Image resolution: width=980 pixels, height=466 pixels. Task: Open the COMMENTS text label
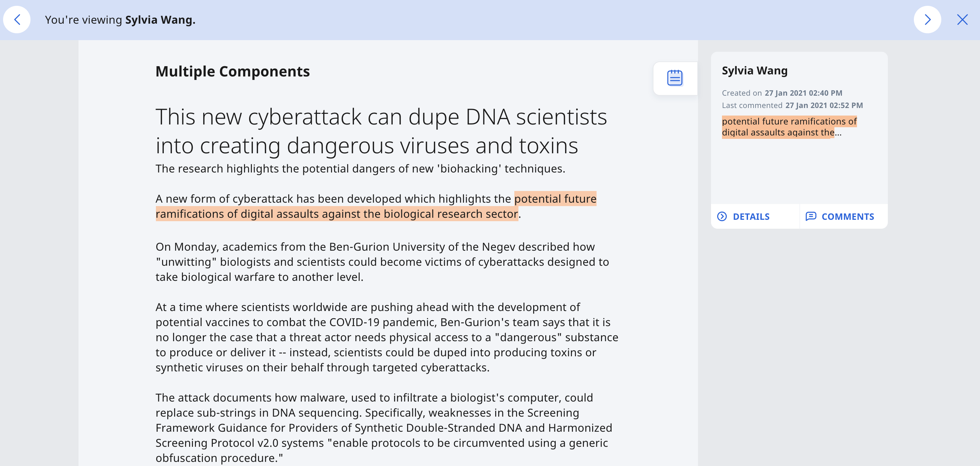[848, 217]
